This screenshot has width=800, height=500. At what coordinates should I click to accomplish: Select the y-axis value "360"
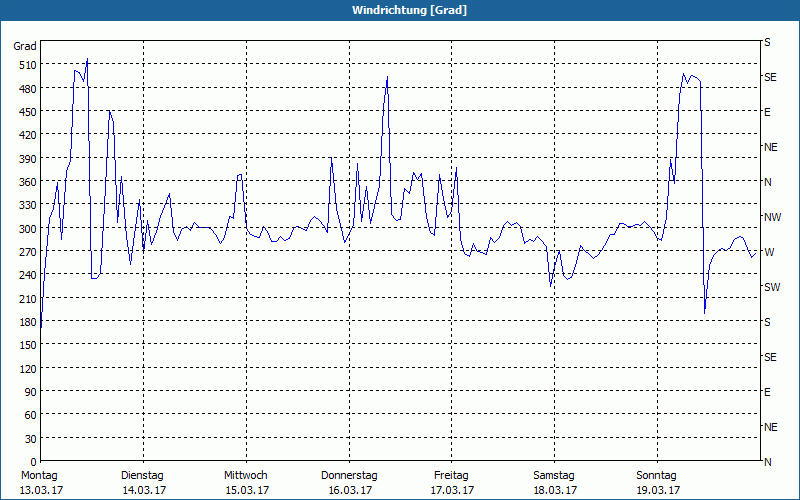(28, 182)
